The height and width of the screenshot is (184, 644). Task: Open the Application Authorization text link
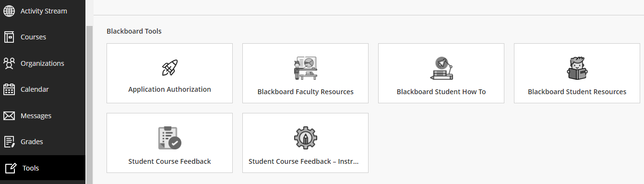point(169,89)
